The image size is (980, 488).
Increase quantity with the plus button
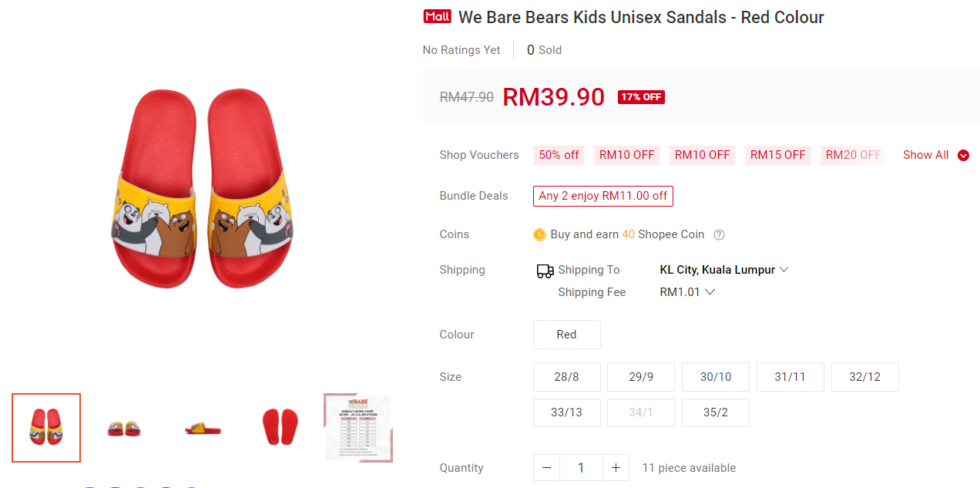pyautogui.click(x=616, y=468)
